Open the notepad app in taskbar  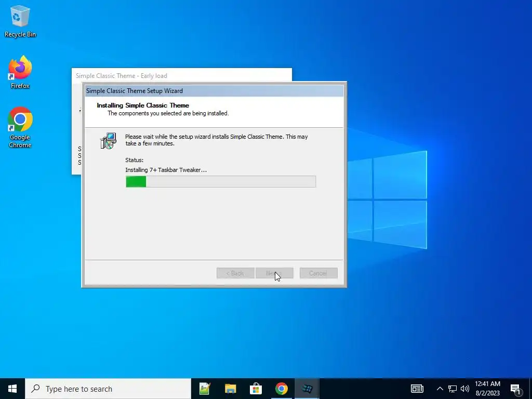pyautogui.click(x=205, y=389)
